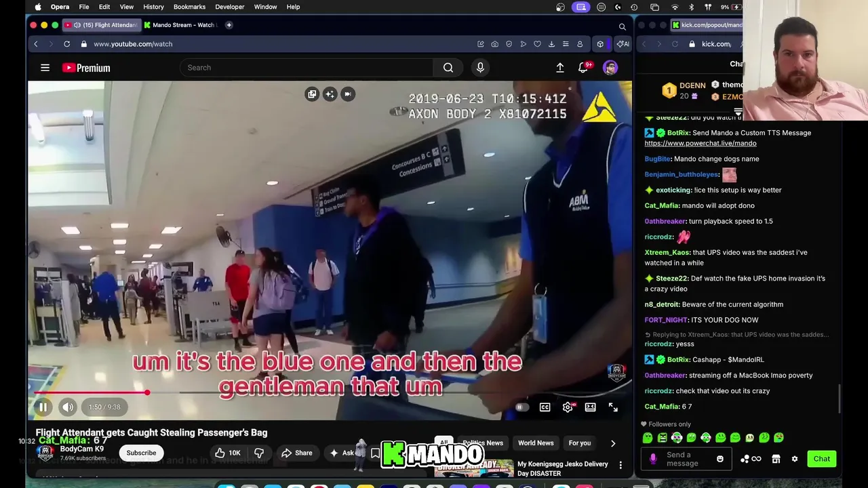868x488 pixels.
Task: Open Opera downloads arrow icon
Action: [x=551, y=44]
